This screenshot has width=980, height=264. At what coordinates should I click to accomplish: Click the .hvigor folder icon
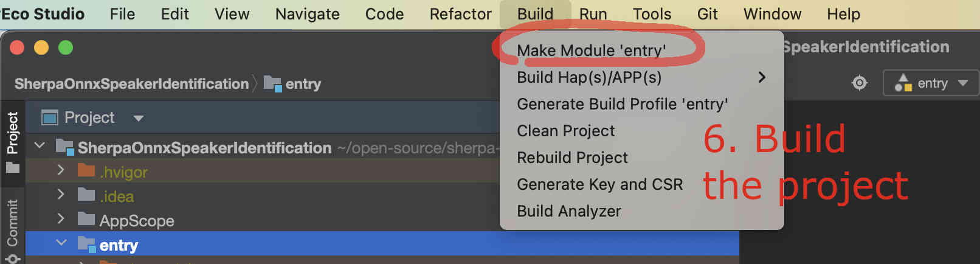point(86,171)
